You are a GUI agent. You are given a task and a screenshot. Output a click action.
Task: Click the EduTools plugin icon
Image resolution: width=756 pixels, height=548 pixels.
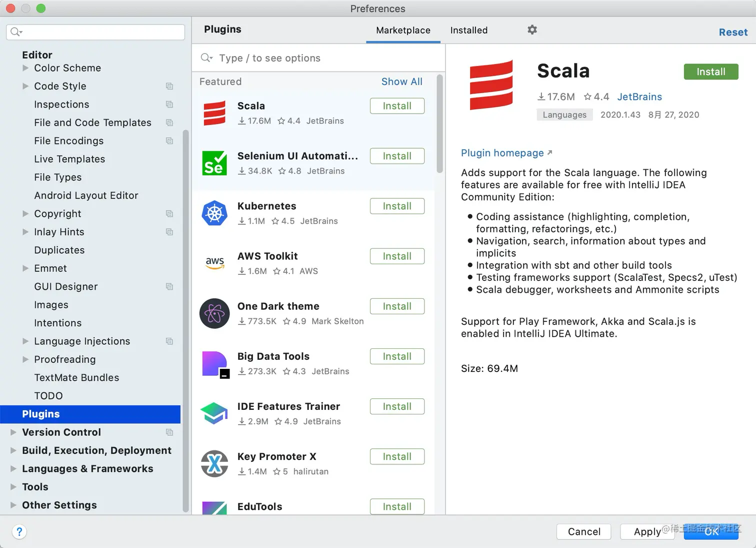pos(214,508)
